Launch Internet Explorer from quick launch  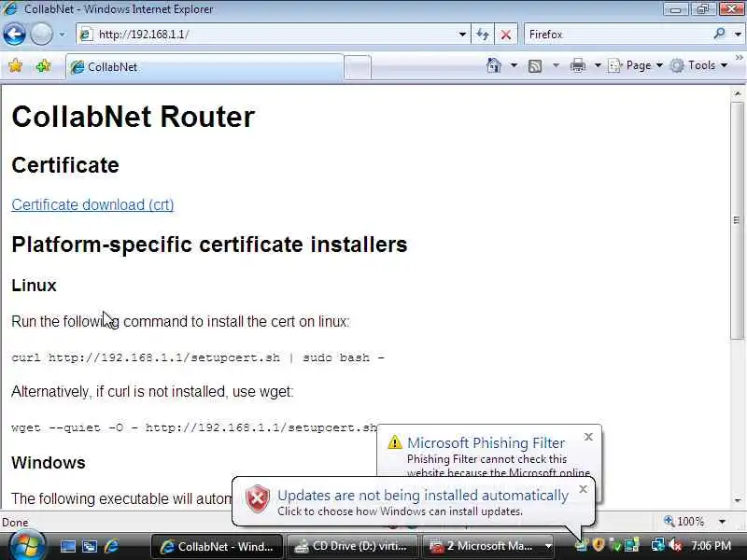[111, 546]
